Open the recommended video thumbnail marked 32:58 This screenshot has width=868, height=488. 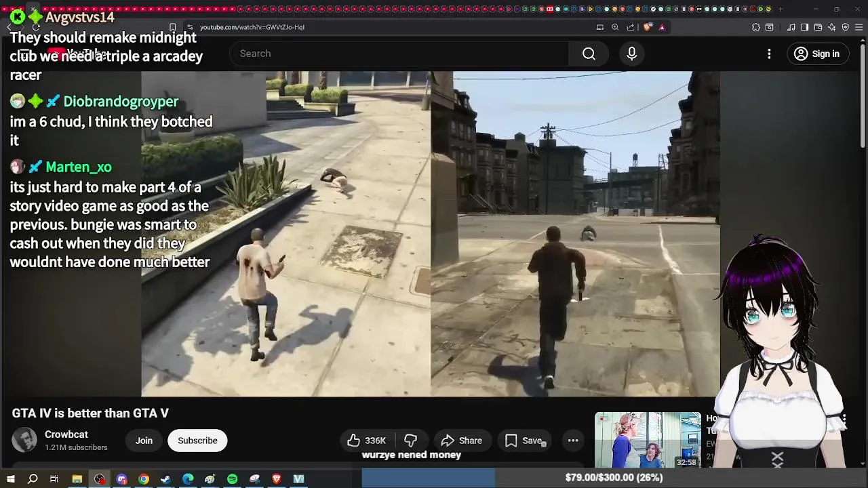[x=648, y=440]
